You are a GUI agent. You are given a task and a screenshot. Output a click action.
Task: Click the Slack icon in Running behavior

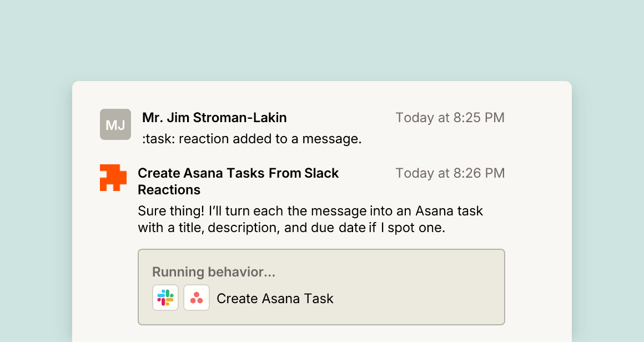point(165,298)
